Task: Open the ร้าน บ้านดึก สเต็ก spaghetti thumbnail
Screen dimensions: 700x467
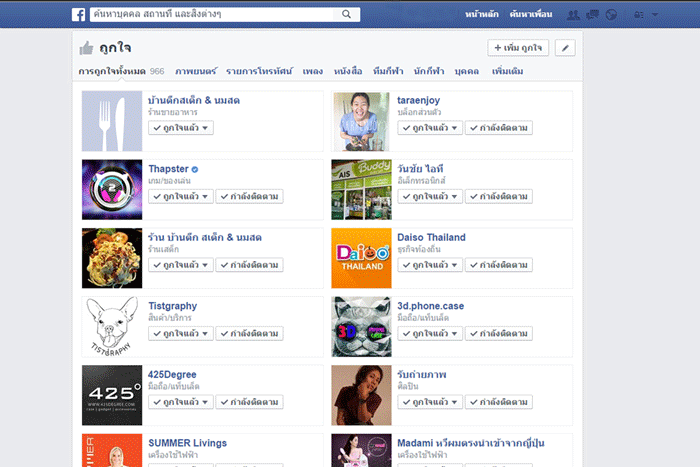Action: [x=112, y=258]
